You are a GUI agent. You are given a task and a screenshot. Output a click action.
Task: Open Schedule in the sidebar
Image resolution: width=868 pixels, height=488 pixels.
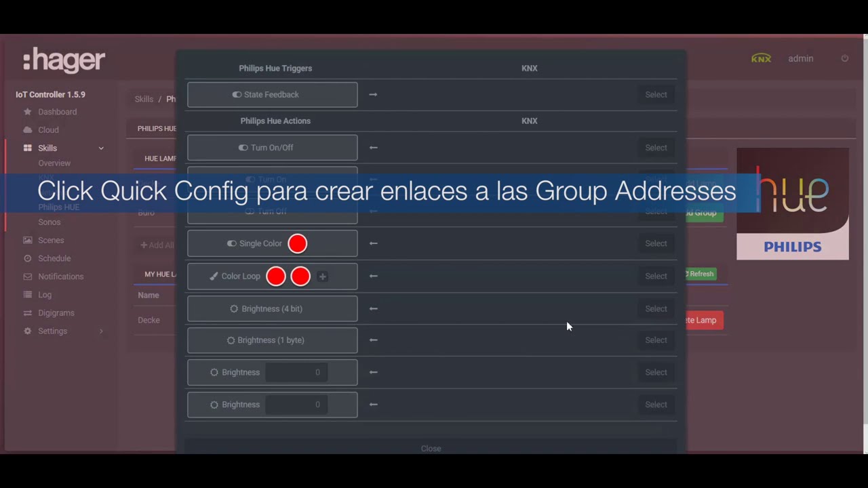54,259
